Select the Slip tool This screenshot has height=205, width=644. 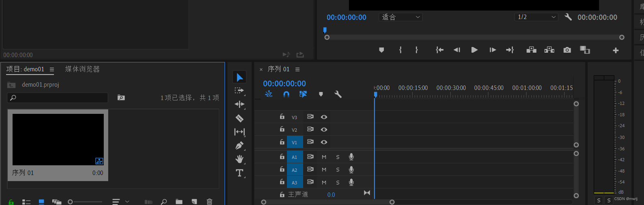240,132
